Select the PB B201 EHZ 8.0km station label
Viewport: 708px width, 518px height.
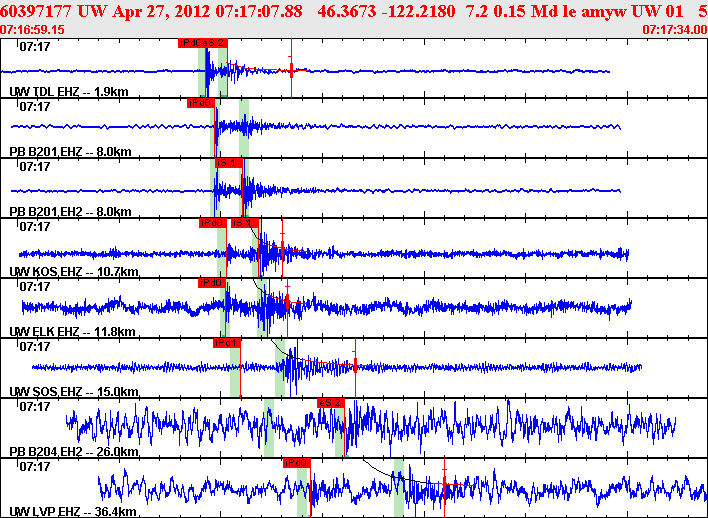coord(70,152)
